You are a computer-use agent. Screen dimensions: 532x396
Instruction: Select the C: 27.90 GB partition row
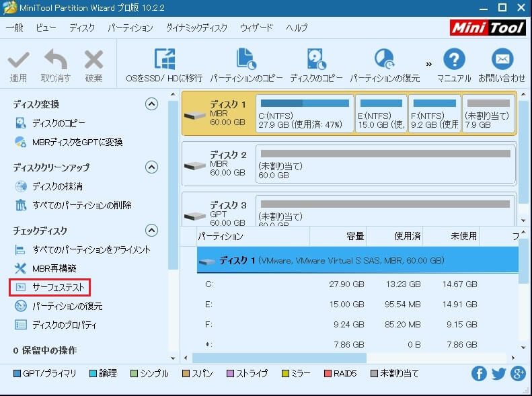358,284
